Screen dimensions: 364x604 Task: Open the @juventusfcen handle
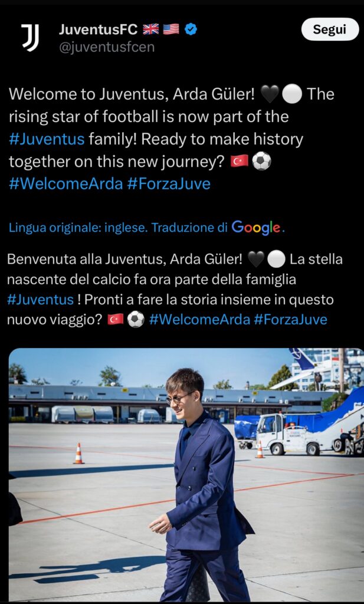pyautogui.click(x=107, y=47)
